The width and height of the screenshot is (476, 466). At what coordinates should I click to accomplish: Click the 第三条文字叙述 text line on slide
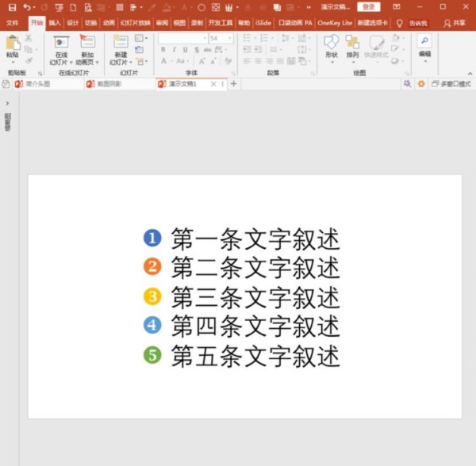tap(255, 297)
